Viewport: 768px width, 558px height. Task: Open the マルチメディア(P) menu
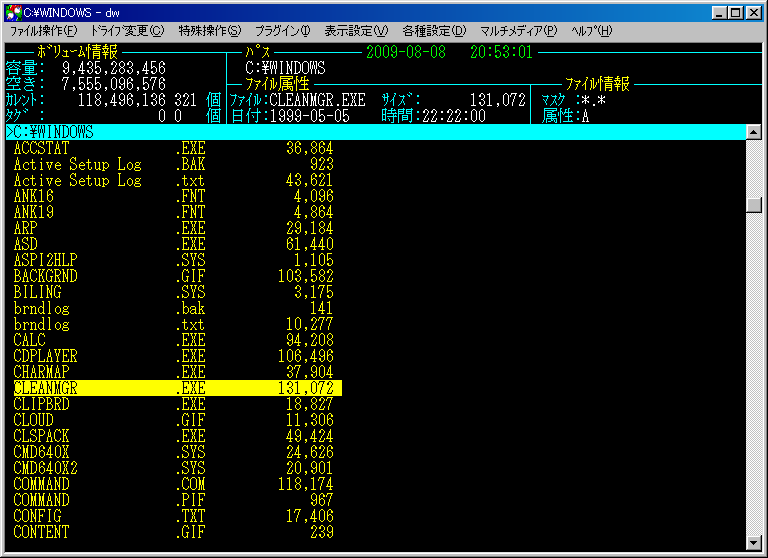tap(518, 31)
